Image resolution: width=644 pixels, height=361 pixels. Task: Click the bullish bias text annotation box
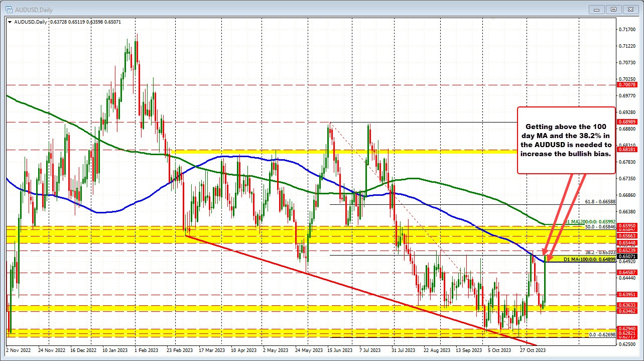(x=566, y=140)
